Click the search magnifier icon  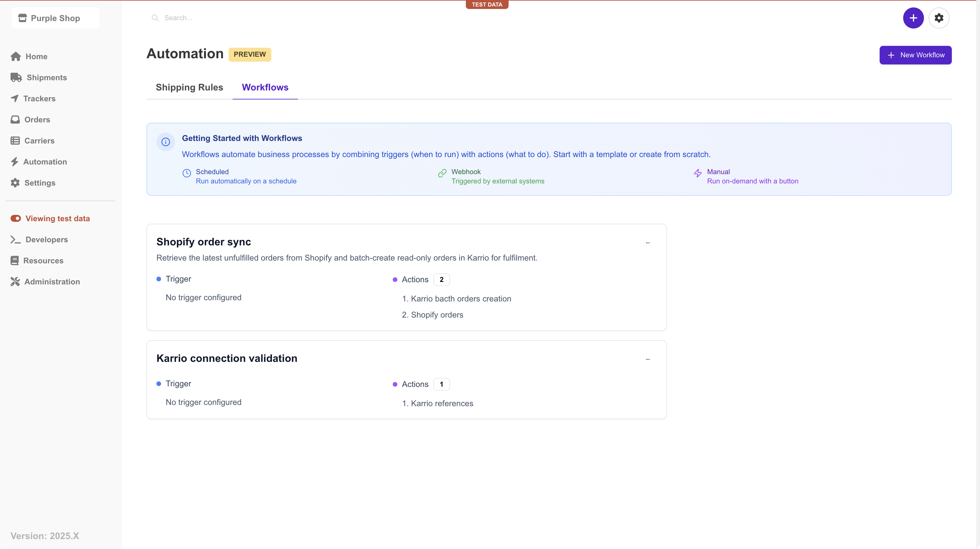tap(155, 17)
